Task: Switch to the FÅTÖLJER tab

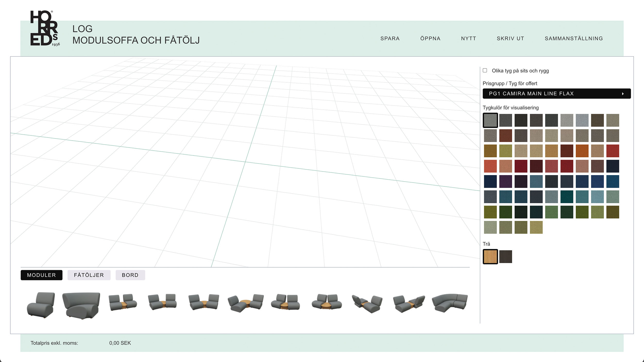Action: tap(89, 275)
